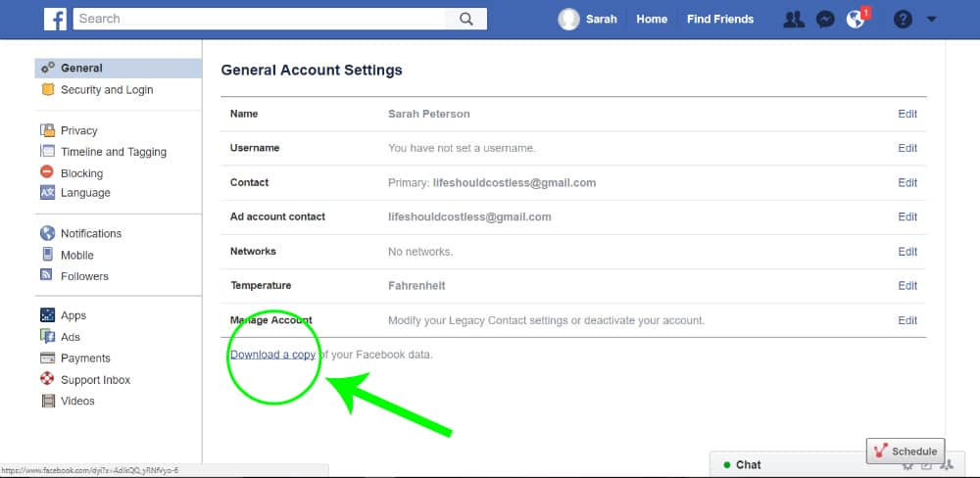Open the friend requests icon

pos(794,20)
